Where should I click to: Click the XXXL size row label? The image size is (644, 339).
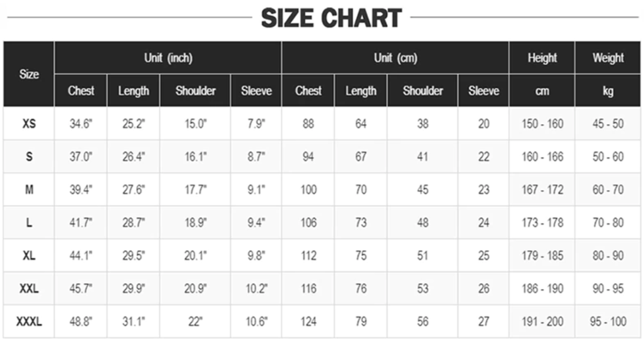coord(29,321)
